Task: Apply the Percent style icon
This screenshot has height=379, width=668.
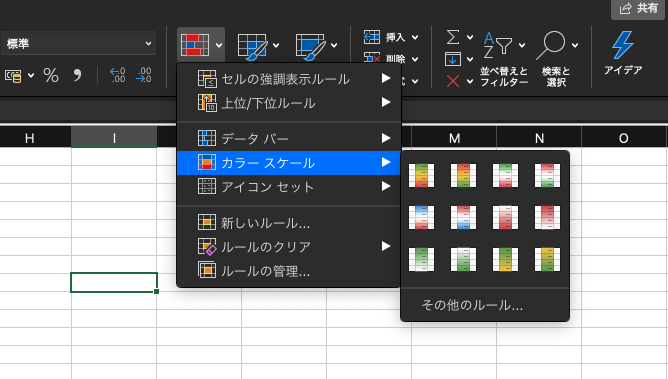Action: point(51,75)
